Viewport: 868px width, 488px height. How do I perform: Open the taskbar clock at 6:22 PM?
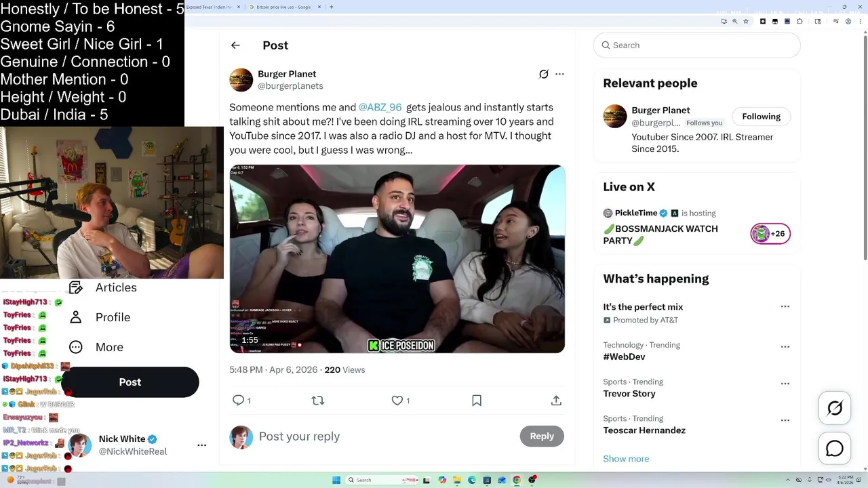[x=845, y=480]
